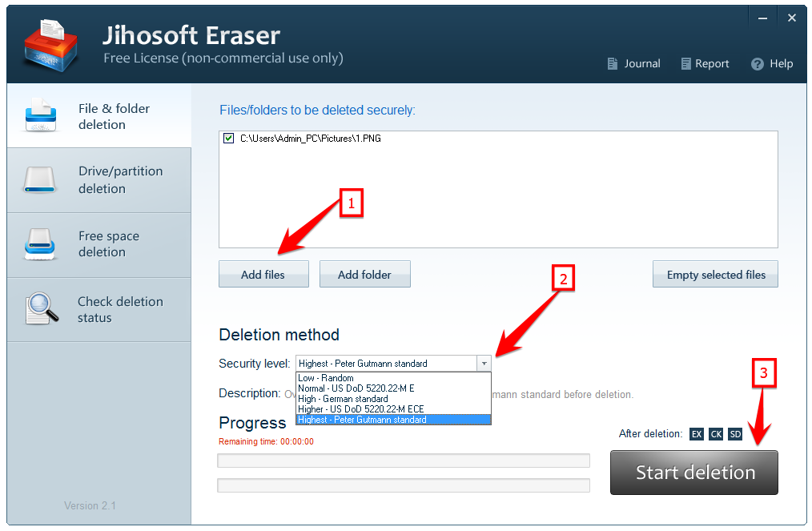This screenshot has width=812, height=531.
Task: Click the Jihosoft Eraser shredder logo
Action: 50,44
